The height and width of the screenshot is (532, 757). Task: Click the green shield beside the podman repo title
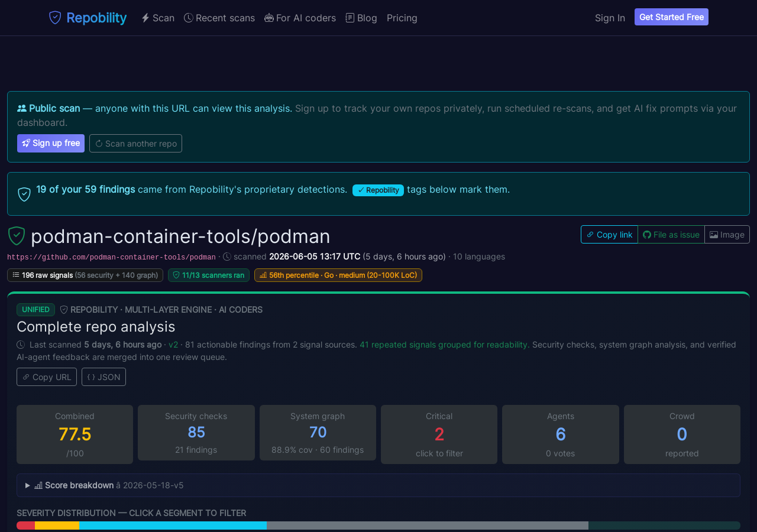[x=17, y=236]
